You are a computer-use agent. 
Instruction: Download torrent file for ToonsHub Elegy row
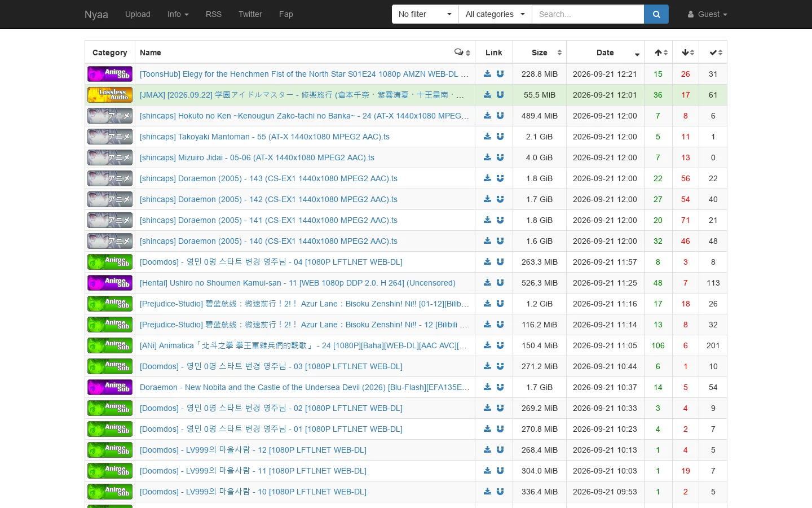[x=488, y=74]
